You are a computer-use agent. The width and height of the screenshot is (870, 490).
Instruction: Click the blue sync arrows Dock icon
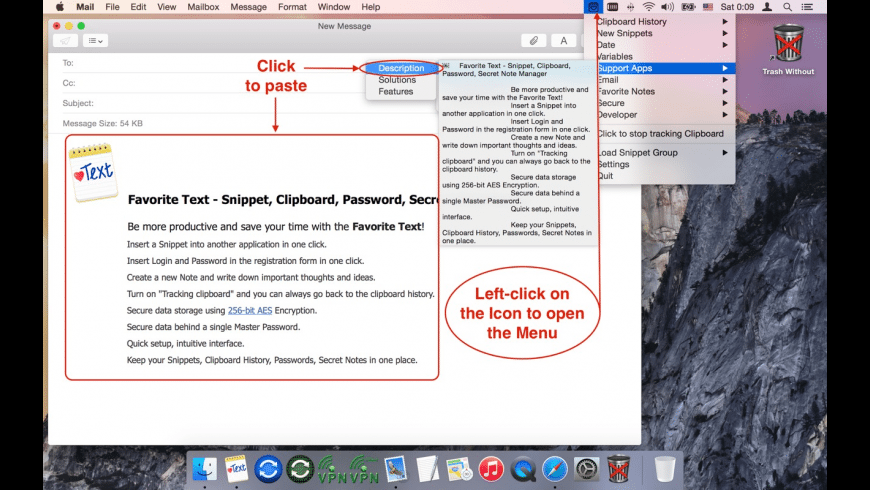268,469
